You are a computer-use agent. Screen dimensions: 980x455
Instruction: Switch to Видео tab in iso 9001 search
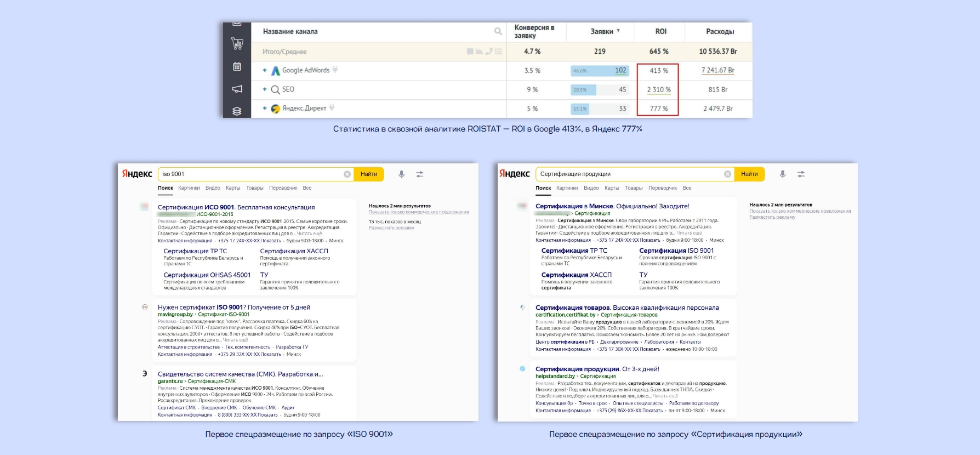point(213,188)
